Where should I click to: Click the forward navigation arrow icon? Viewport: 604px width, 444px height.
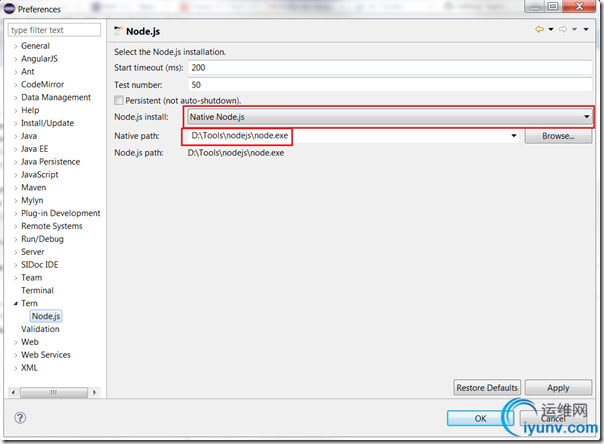click(x=563, y=29)
